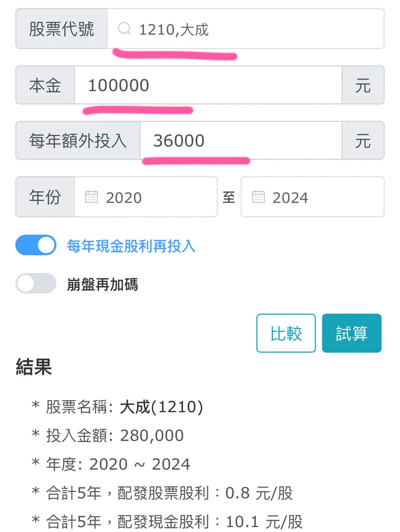400x532 pixels.
Task: Click the 股票代號 field label
Action: [x=62, y=29]
